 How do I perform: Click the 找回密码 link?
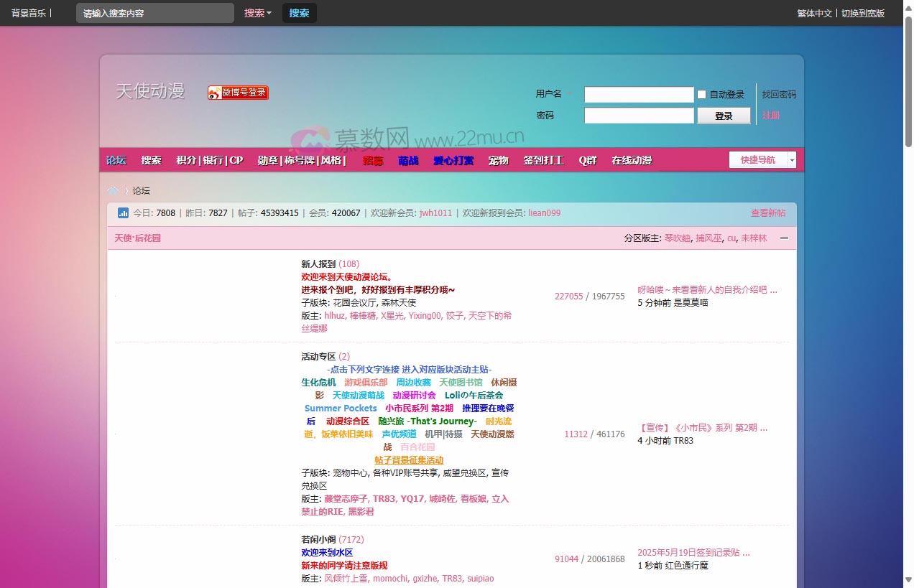pos(779,95)
